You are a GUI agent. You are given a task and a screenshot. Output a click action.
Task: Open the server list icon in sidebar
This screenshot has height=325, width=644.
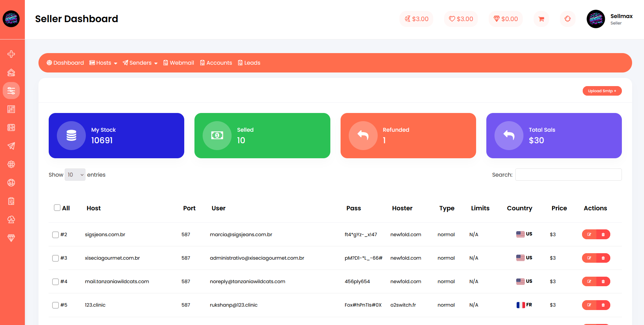11,128
